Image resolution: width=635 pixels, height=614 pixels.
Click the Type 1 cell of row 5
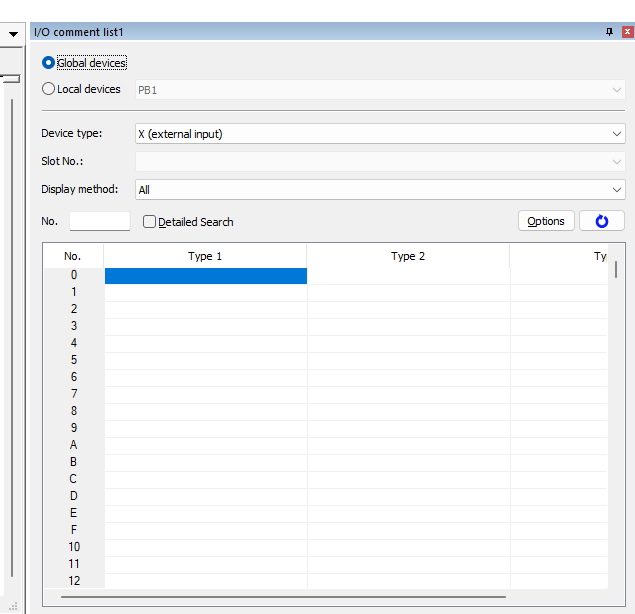click(x=206, y=360)
